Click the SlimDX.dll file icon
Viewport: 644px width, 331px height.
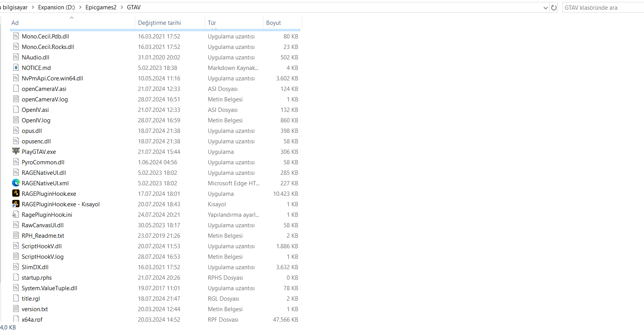coord(16,267)
